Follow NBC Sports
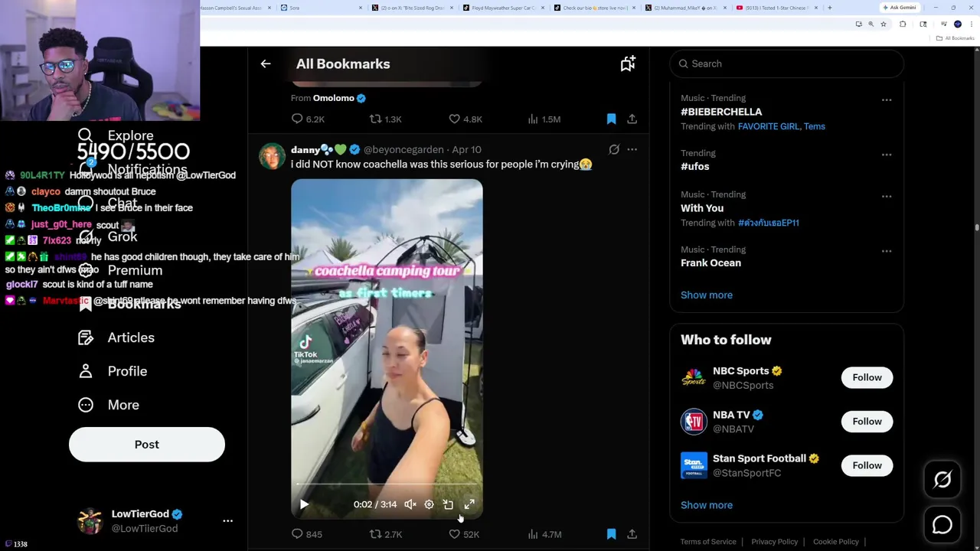Screen dimensions: 980x551 pos(867,377)
